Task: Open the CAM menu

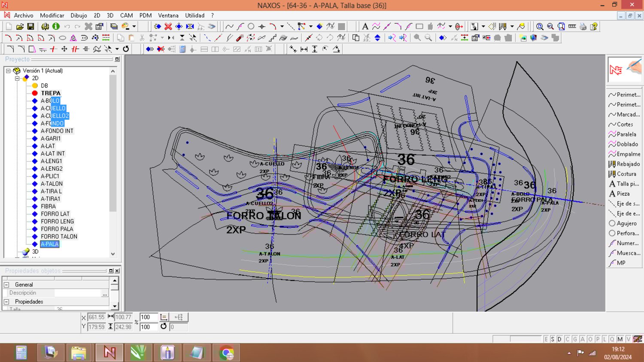Action: click(x=126, y=15)
